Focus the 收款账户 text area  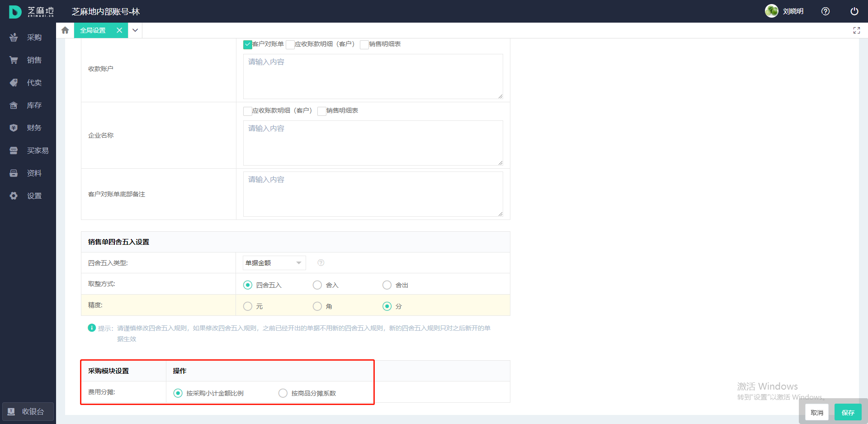tap(373, 76)
